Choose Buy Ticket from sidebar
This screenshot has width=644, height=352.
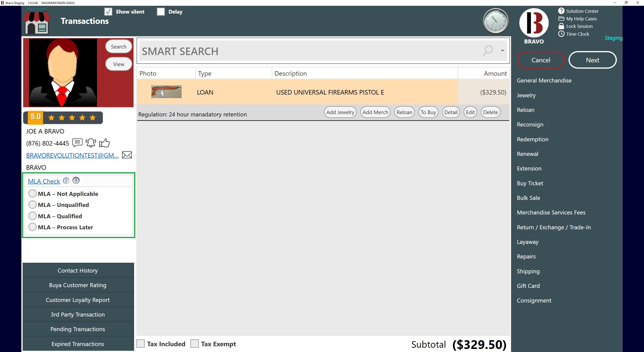pos(530,183)
